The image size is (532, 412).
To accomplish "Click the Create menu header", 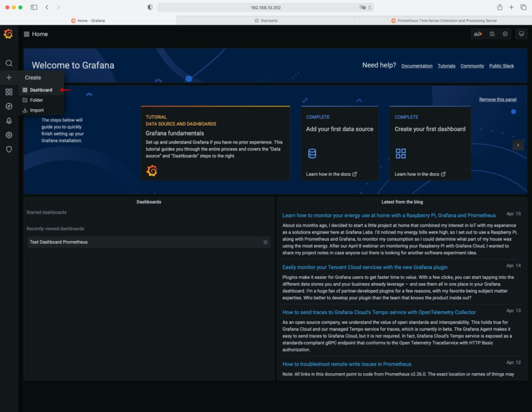I will click(x=33, y=77).
